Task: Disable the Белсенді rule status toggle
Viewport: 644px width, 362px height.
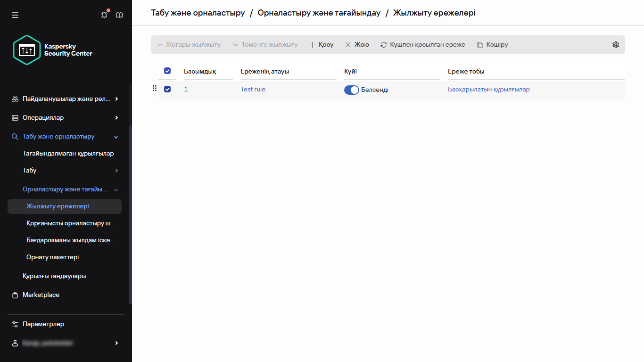Action: pyautogui.click(x=352, y=90)
